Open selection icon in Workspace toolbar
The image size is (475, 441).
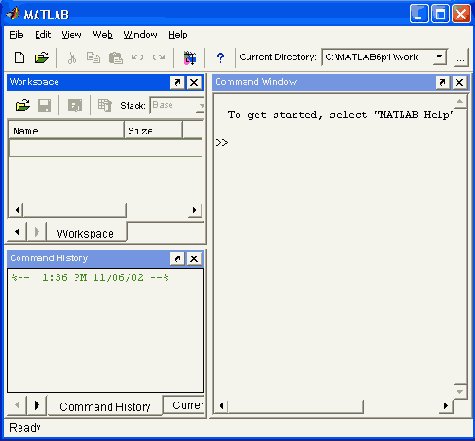75,105
